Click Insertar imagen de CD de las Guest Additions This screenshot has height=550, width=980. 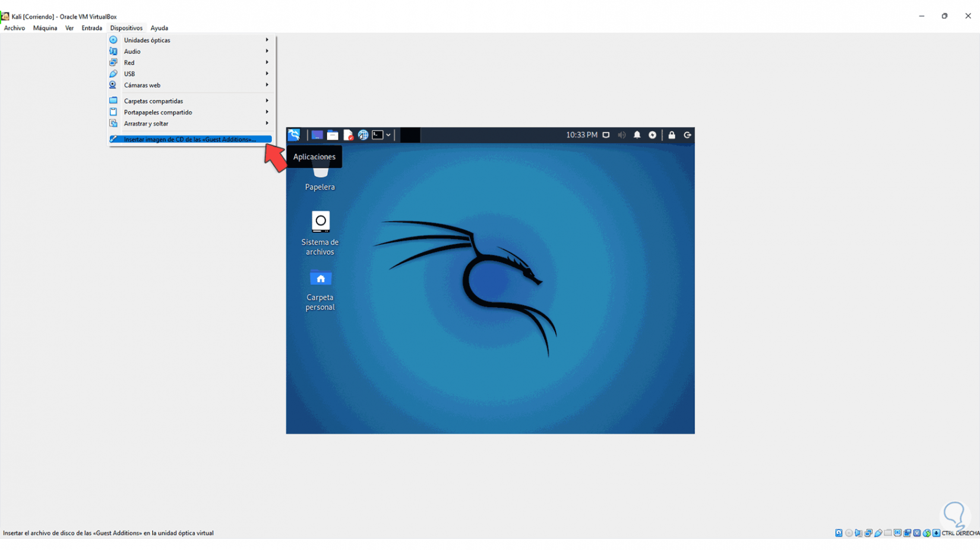[x=191, y=139]
